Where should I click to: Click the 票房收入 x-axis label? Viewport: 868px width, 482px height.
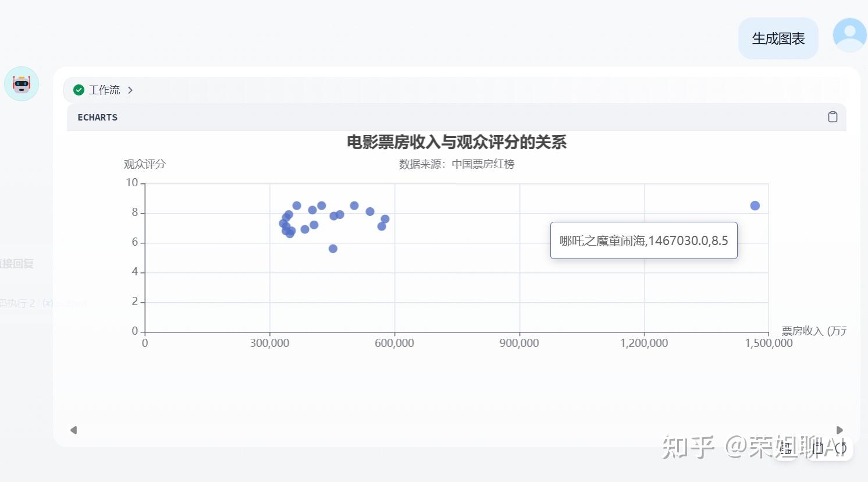point(813,331)
